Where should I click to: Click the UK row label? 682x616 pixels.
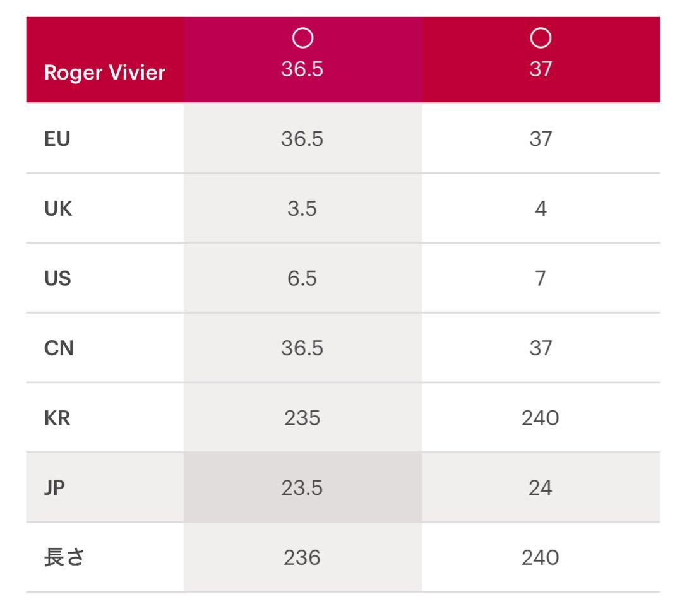pyautogui.click(x=57, y=209)
